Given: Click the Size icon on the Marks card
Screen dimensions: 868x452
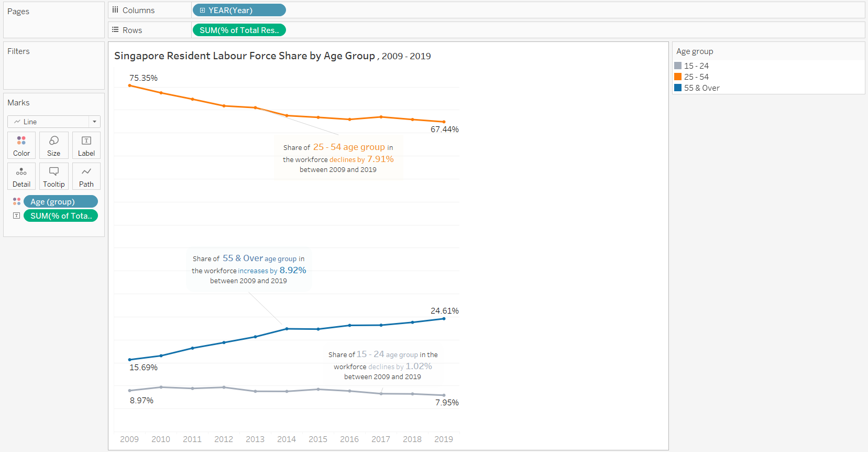Looking at the screenshot, I should click(53, 145).
